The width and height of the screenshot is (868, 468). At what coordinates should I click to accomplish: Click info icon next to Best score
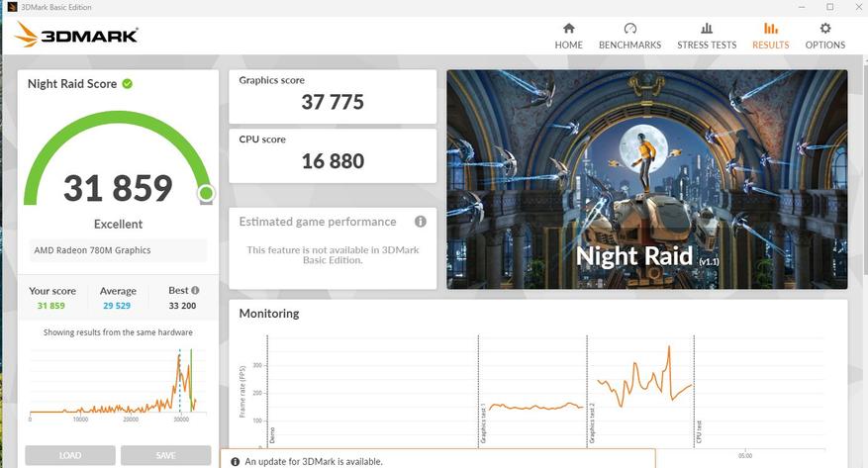pos(195,290)
